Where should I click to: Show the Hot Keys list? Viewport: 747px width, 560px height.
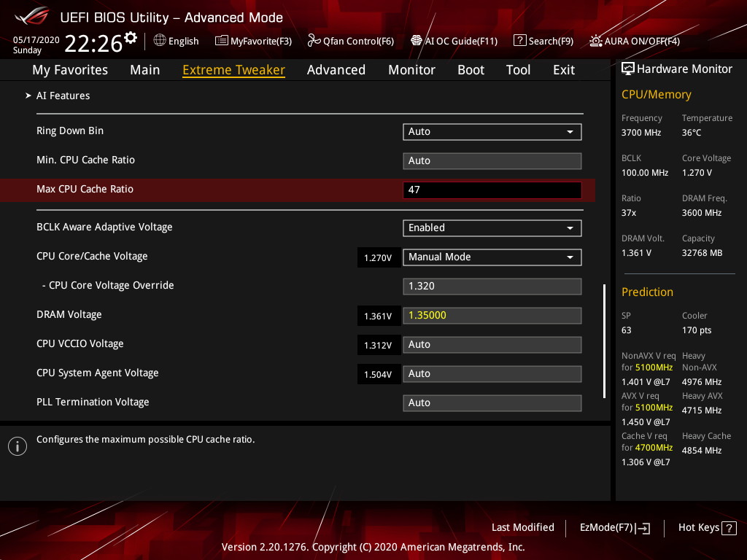tap(707, 528)
